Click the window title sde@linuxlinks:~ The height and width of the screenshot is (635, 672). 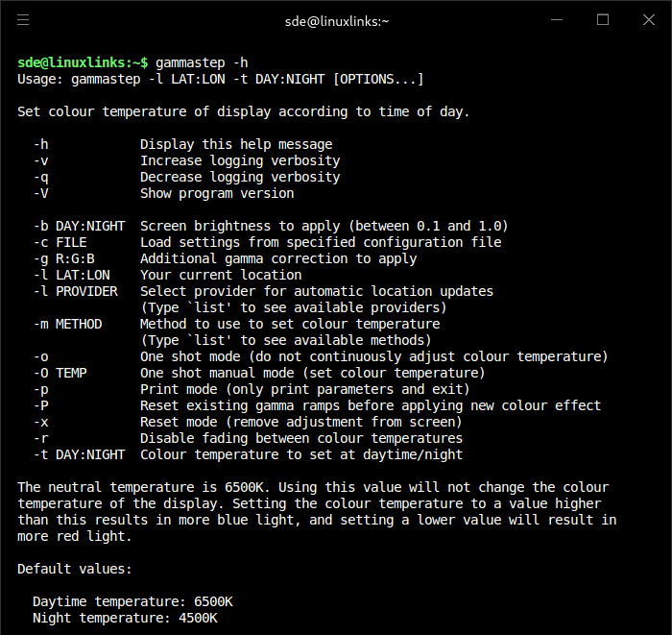pos(337,21)
